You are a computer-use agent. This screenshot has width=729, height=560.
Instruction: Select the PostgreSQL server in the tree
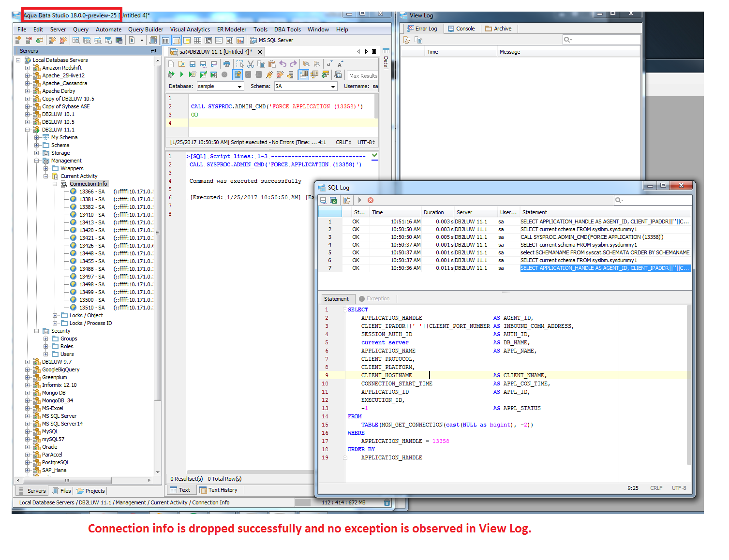click(56, 462)
